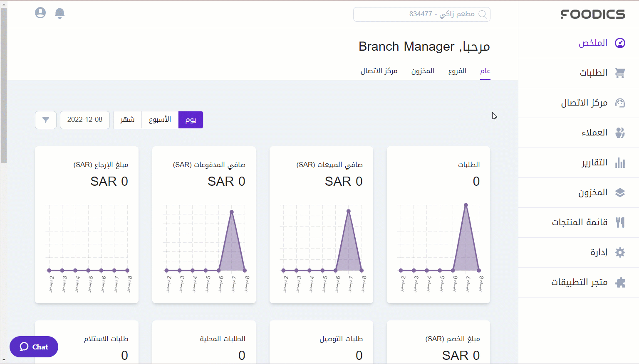Switch the period to الأسبوع
Image resolution: width=639 pixels, height=364 pixels.
click(x=160, y=120)
